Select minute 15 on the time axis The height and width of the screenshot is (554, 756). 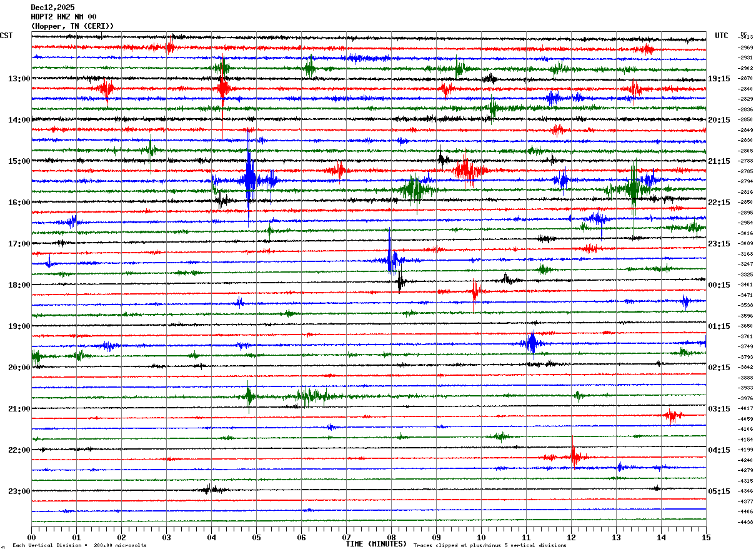tap(706, 537)
